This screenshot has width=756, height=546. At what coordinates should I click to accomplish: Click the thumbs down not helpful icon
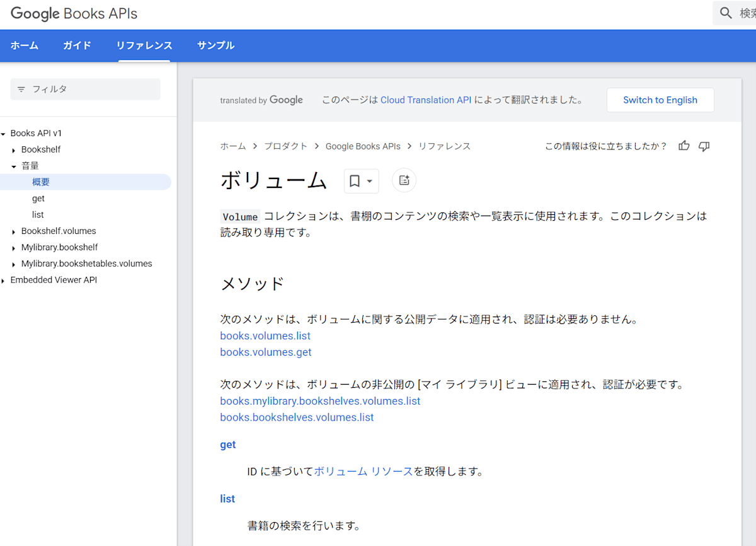click(704, 146)
